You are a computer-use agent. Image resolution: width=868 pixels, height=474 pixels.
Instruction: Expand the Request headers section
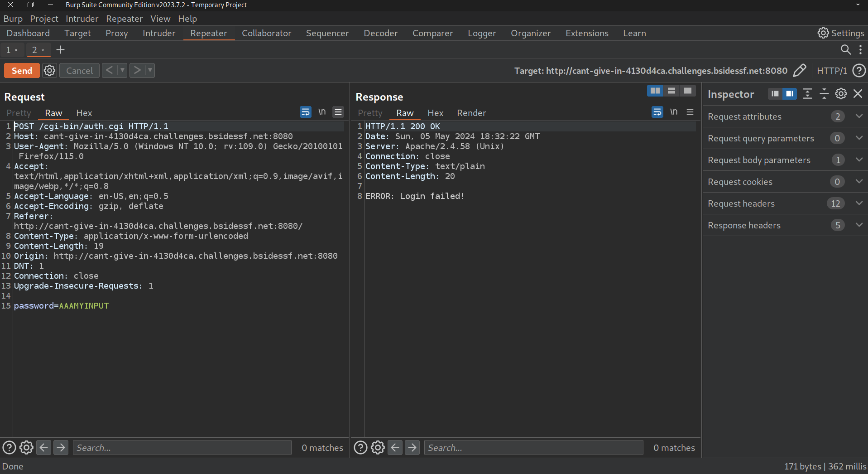click(858, 203)
